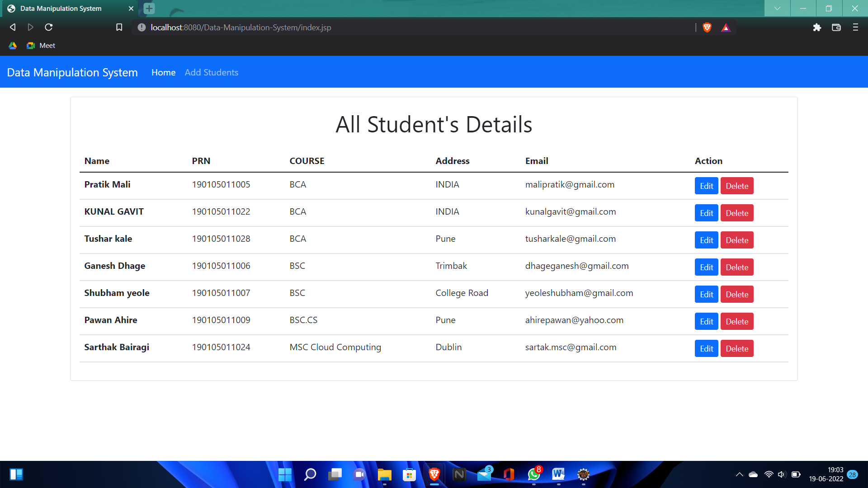Click the site info icon in the address bar
The image size is (868, 488).
point(142,28)
